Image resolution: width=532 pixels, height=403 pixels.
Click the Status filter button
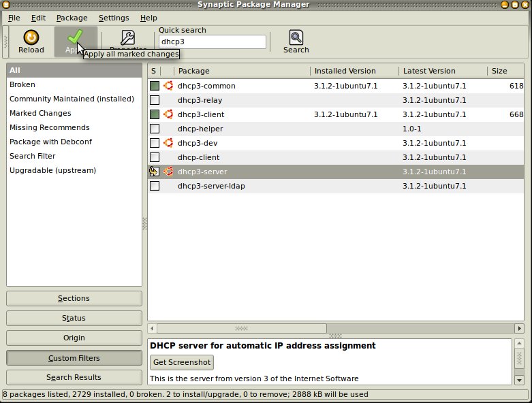pos(74,318)
